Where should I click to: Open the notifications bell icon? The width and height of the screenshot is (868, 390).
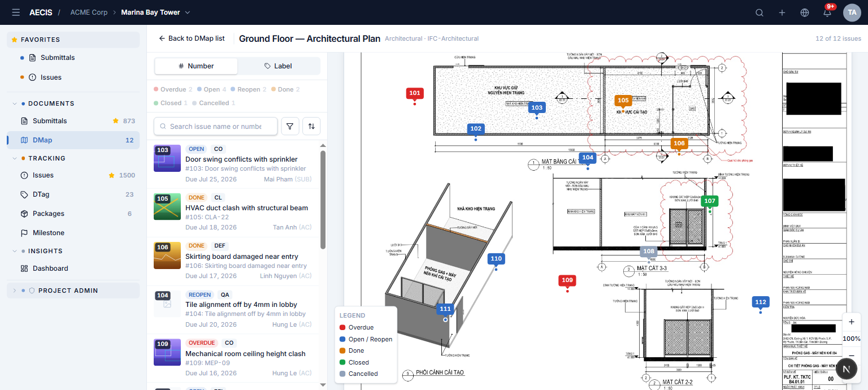click(827, 12)
